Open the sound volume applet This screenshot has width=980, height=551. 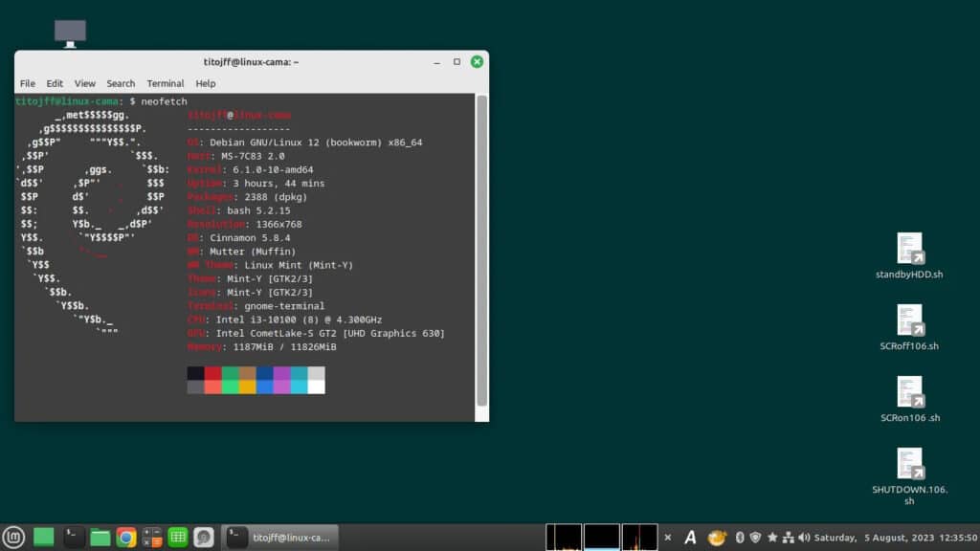804,538
